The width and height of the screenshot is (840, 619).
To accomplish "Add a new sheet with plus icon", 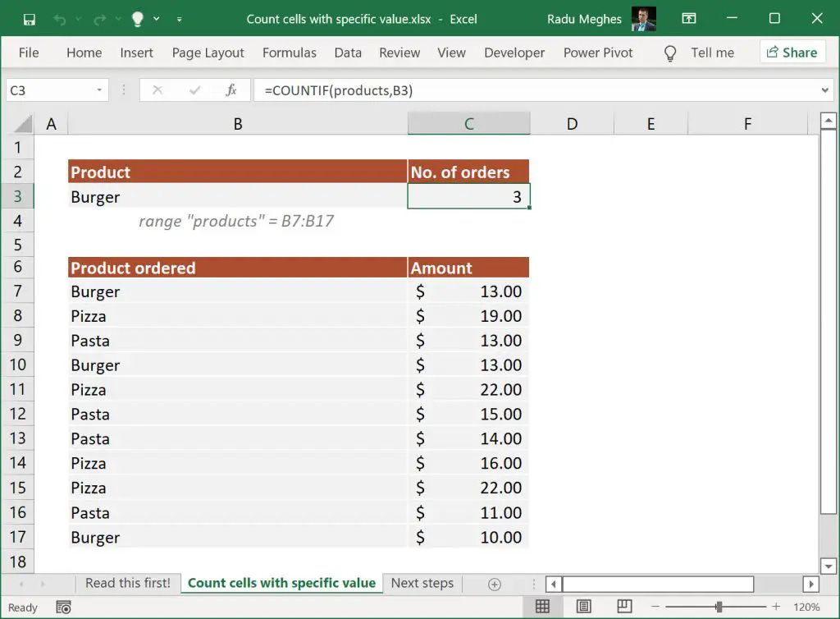I will [495, 585].
